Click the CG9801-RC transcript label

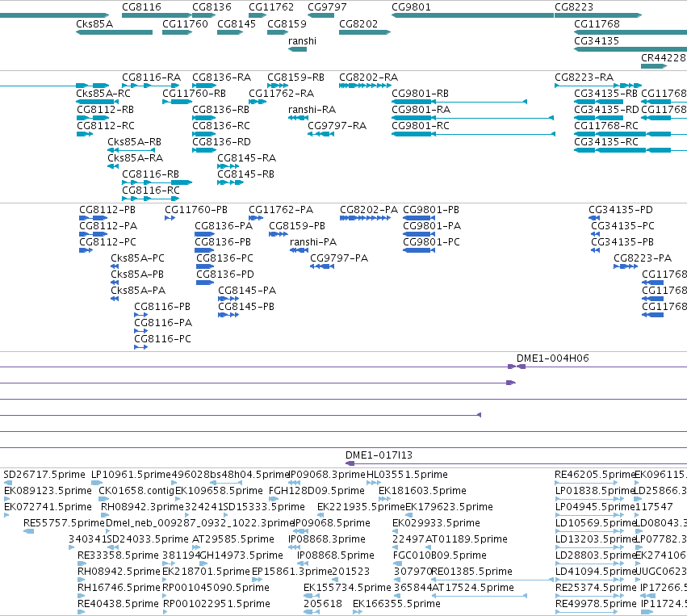pyautogui.click(x=420, y=126)
